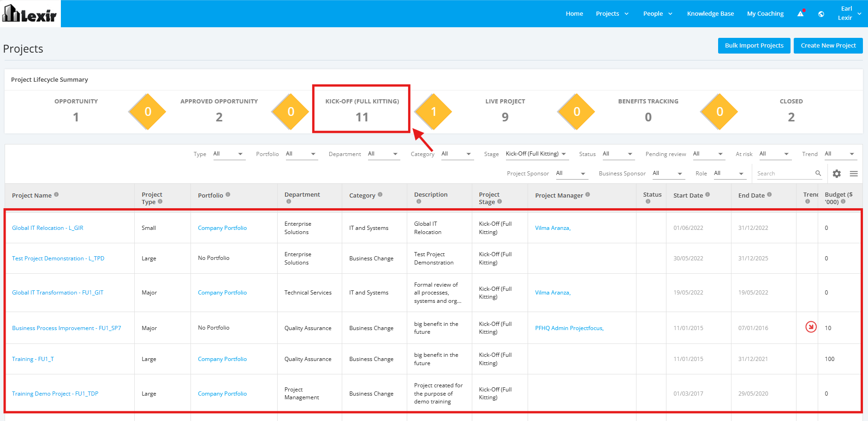Click info icon next to Budget header

[843, 201]
